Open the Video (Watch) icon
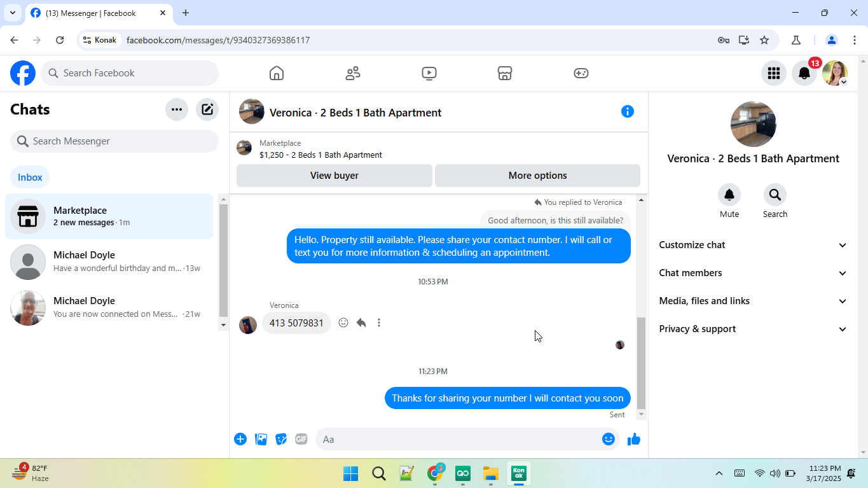 429,73
